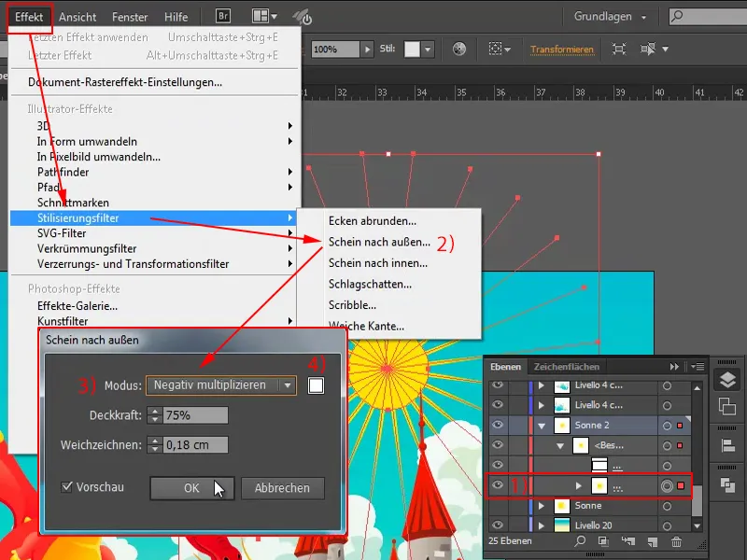Click the Locate Object magnifier in Ebenen panel
This screenshot has width=747, height=560.
tap(580, 541)
